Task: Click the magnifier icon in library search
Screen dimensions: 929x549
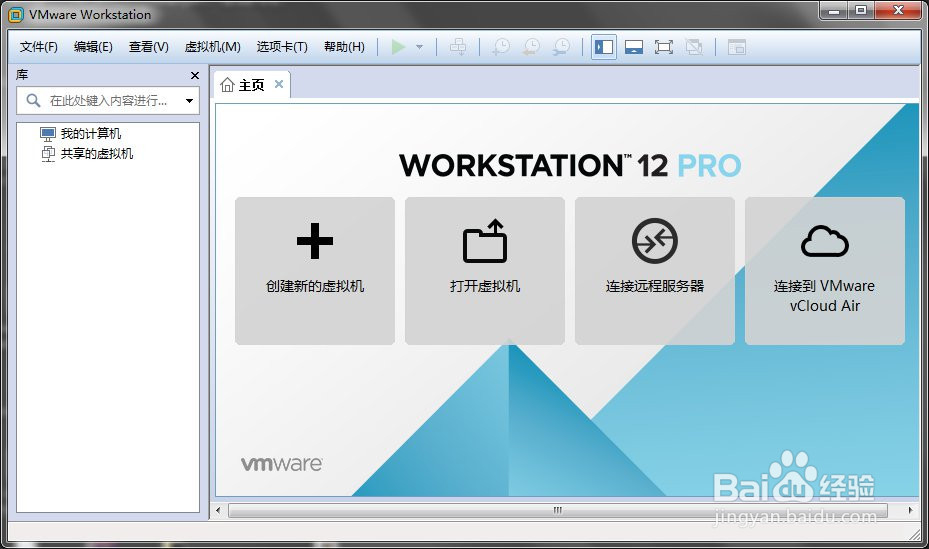Action: [x=33, y=101]
